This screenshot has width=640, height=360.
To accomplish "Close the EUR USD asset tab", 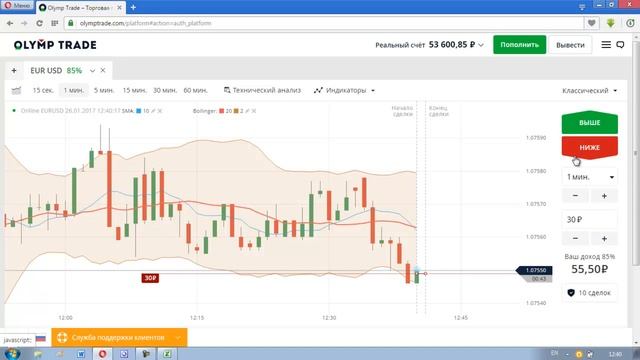I will click(x=103, y=70).
